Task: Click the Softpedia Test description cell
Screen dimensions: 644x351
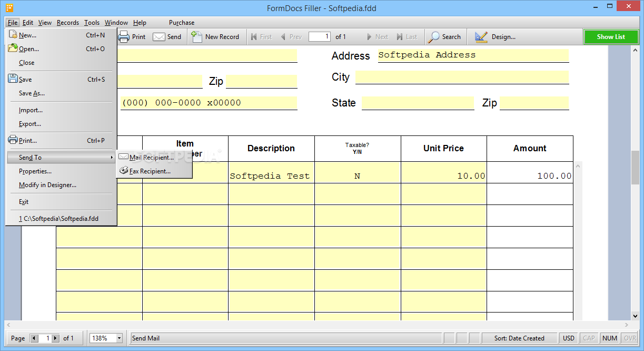Action: (x=271, y=172)
